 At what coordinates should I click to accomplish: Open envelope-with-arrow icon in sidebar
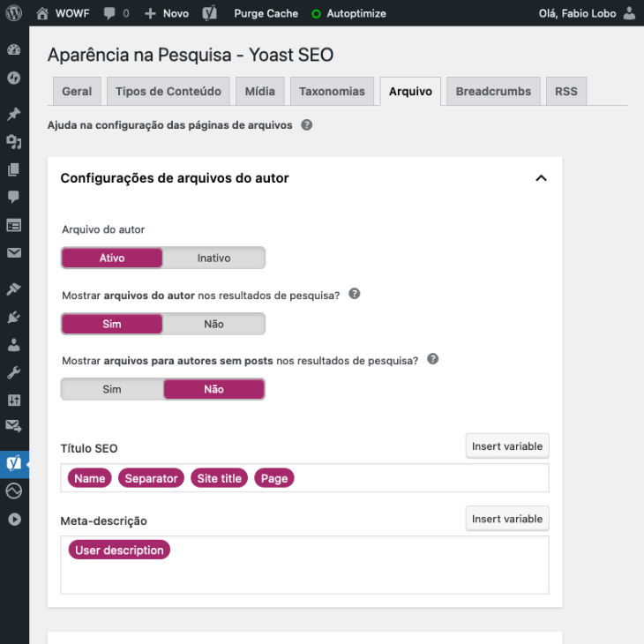(x=14, y=426)
